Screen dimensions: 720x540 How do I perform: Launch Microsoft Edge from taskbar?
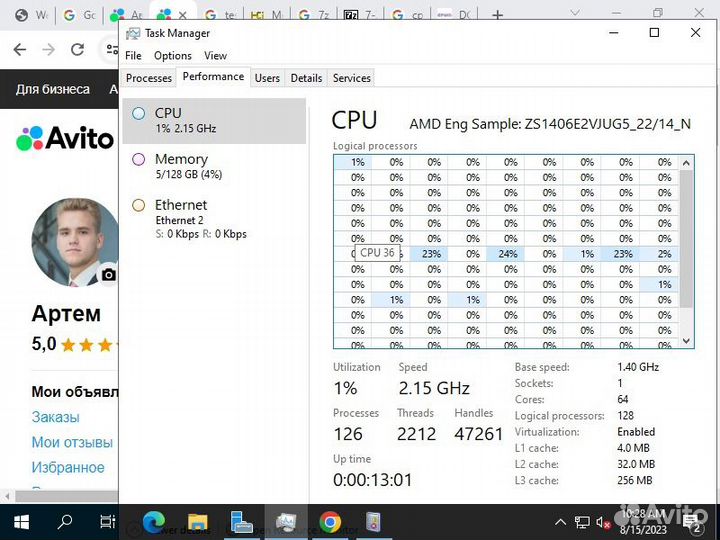pyautogui.click(x=154, y=522)
